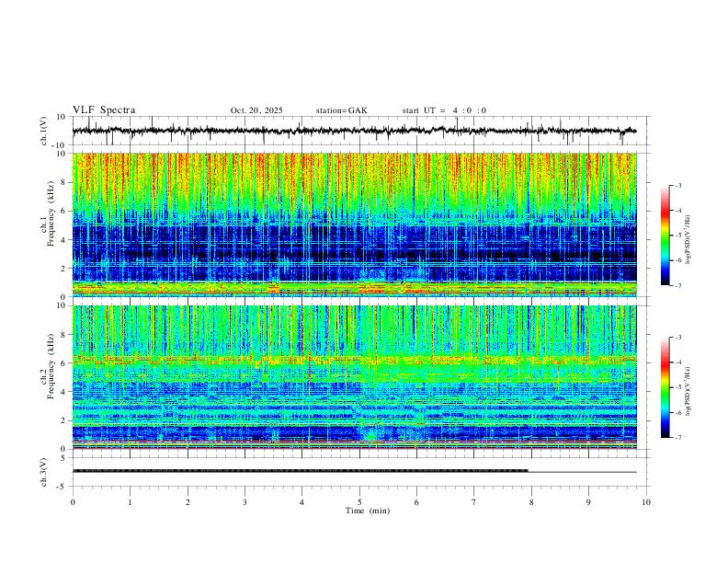Click the ch.3(V) axis label
This screenshot has width=728, height=563.
click(x=44, y=472)
